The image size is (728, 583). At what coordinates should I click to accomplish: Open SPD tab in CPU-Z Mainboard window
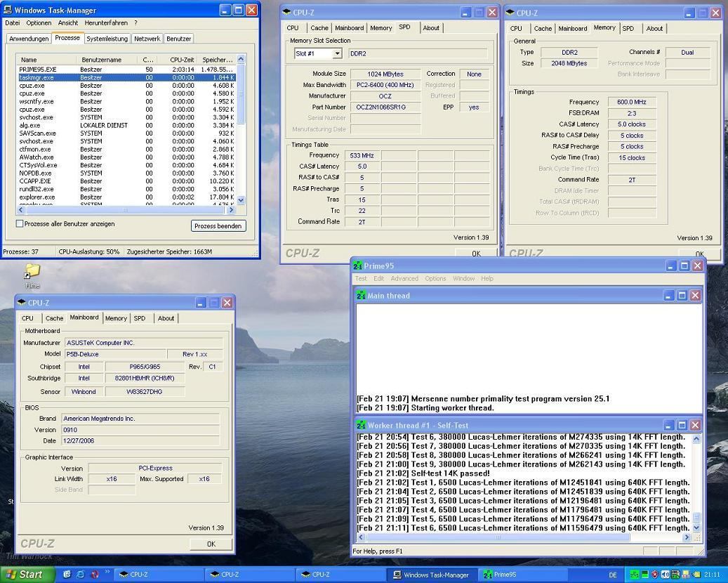pos(139,318)
